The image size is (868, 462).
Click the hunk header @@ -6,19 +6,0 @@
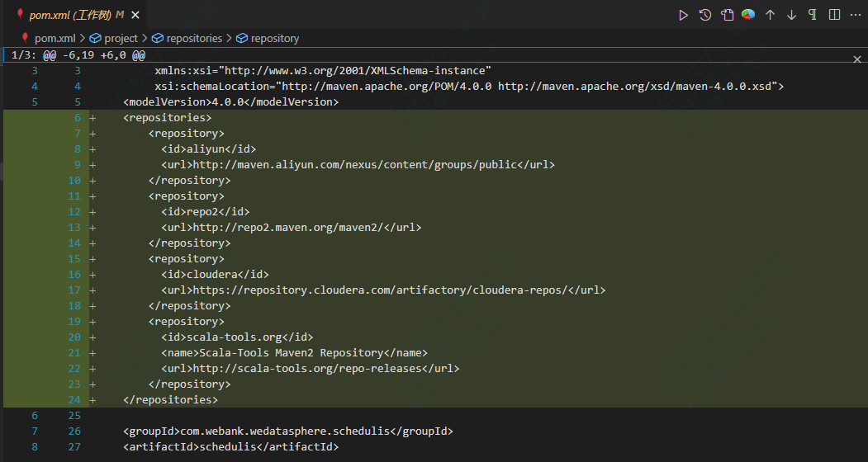pyautogui.click(x=94, y=55)
